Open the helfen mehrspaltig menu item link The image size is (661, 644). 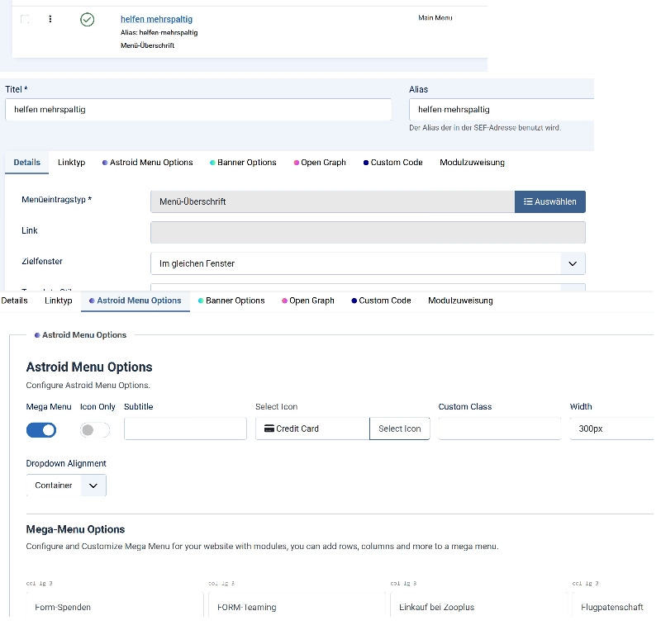pyautogui.click(x=156, y=19)
